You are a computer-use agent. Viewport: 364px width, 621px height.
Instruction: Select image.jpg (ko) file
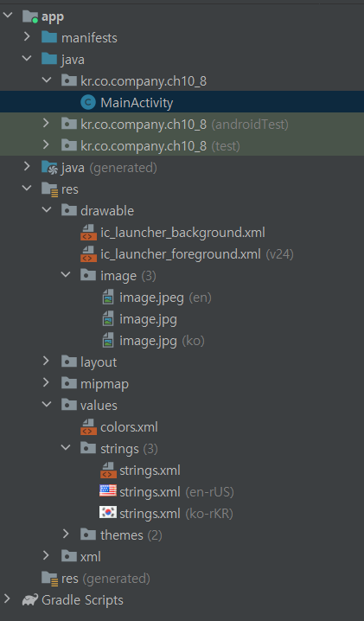[162, 340]
